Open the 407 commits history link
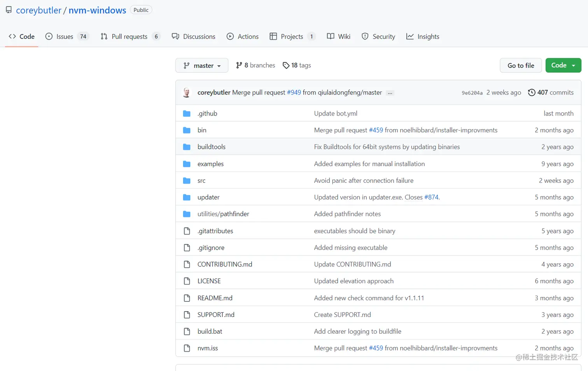 coord(551,93)
